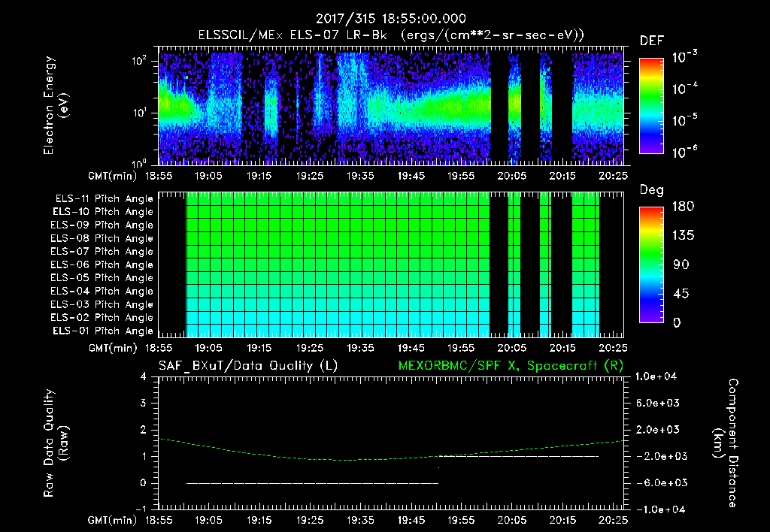The image size is (770, 532).
Task: Click the plot title timestamp 2017/315 18:55:00.000
Action: click(x=391, y=19)
